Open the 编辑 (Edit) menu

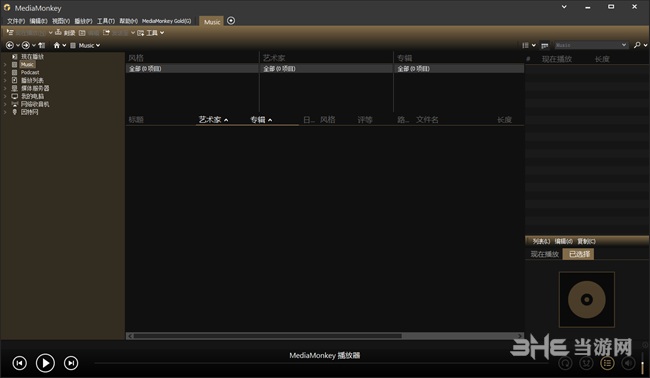(x=38, y=21)
